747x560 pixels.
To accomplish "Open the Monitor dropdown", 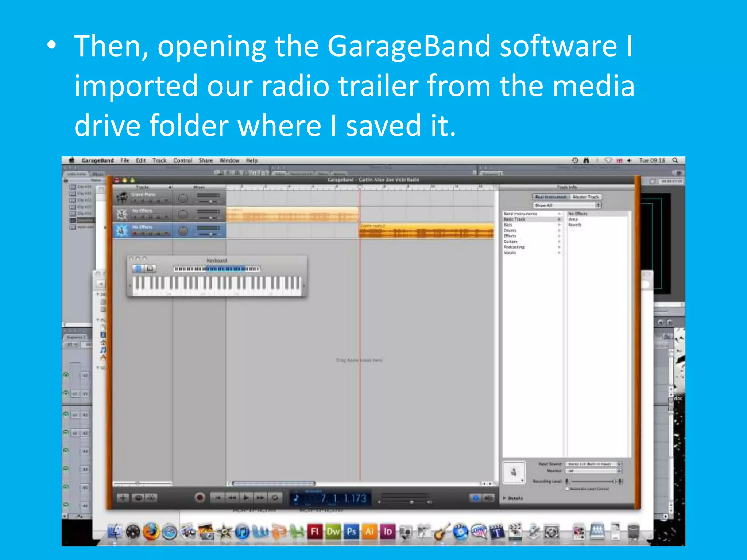I will tap(593, 471).
